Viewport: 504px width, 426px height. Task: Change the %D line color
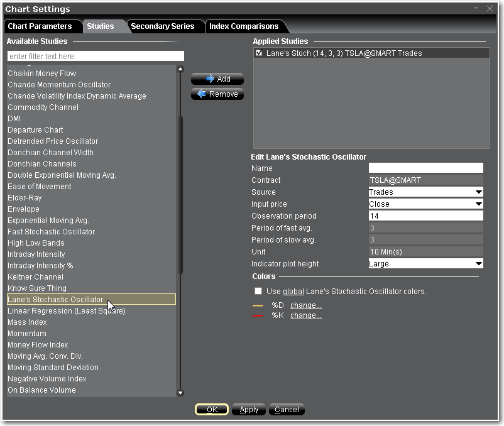(306, 305)
